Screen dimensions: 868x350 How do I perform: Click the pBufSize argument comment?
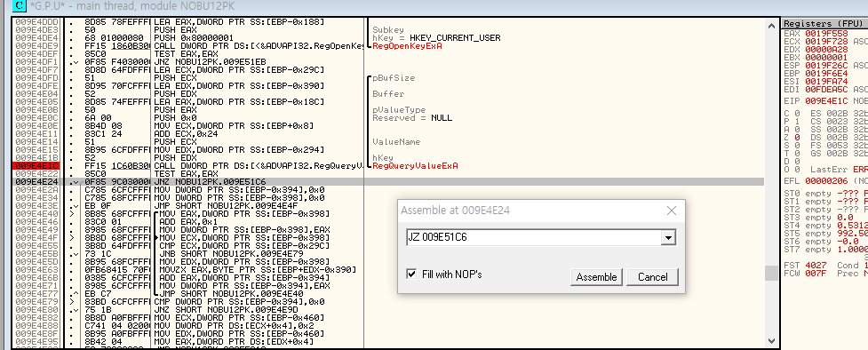click(x=394, y=78)
